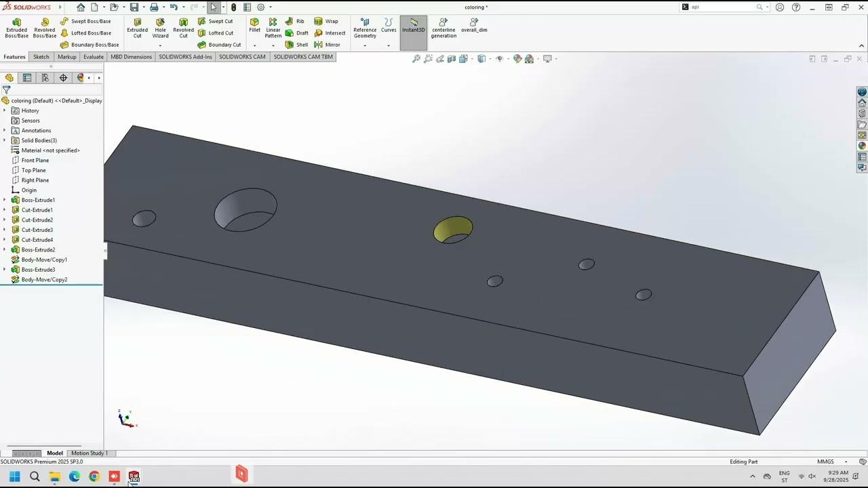Switch to the Sketch tab

pos(41,57)
